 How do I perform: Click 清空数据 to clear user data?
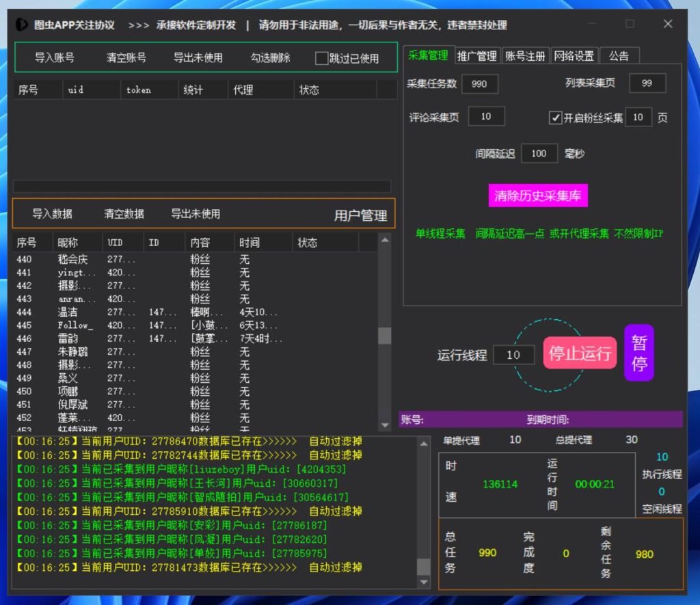tap(123, 214)
